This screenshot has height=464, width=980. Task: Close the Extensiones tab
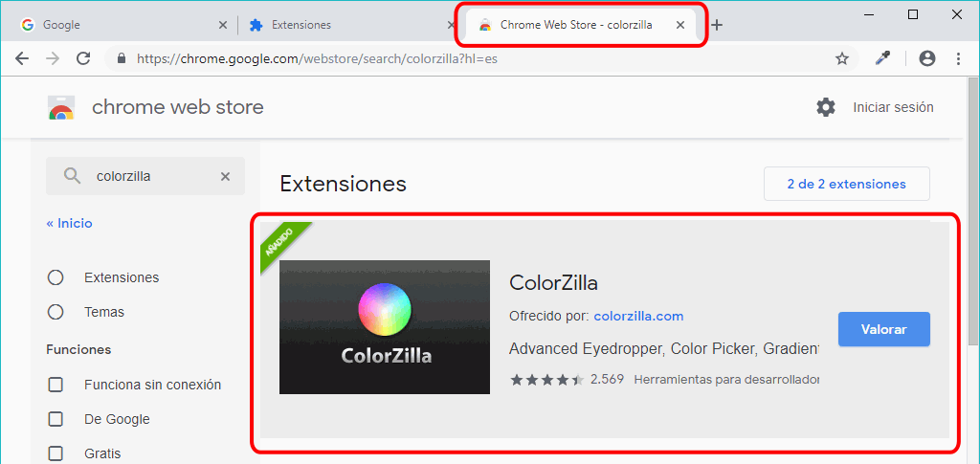pyautogui.click(x=452, y=25)
